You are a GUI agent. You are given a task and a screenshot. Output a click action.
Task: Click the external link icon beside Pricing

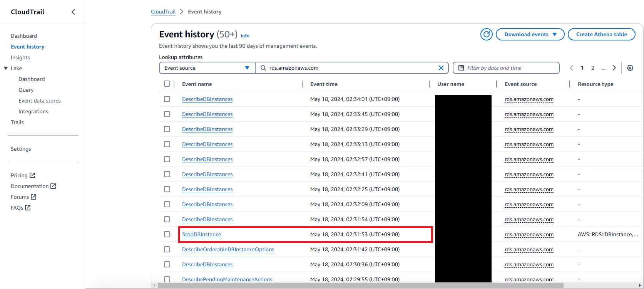(x=32, y=175)
